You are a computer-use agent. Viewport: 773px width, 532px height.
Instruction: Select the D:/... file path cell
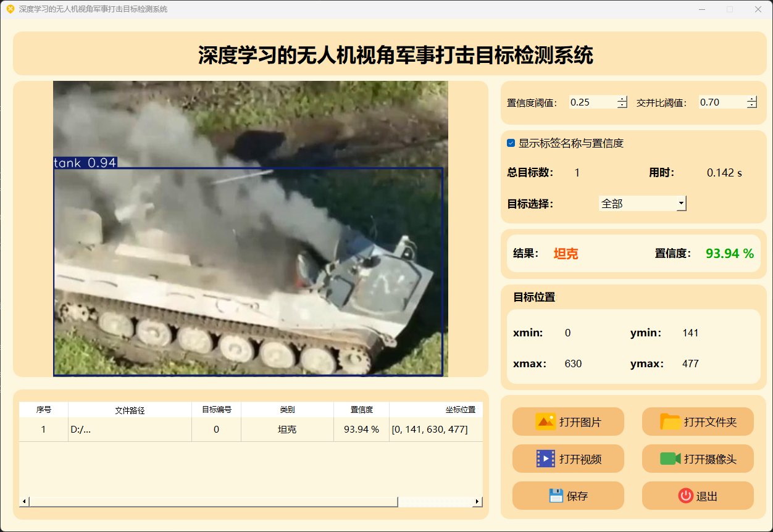click(130, 430)
